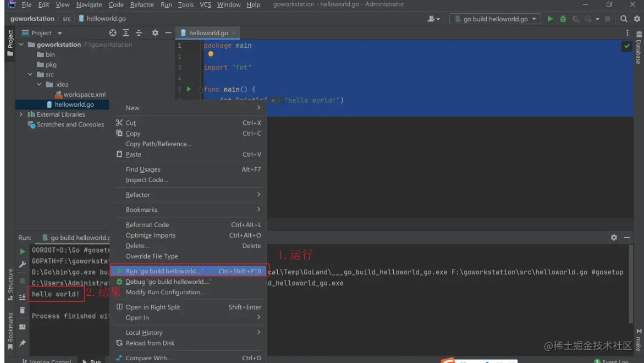Select Run 'go build helloworld...' menu entry
Screen dimensions: 644x363
tap(189, 271)
